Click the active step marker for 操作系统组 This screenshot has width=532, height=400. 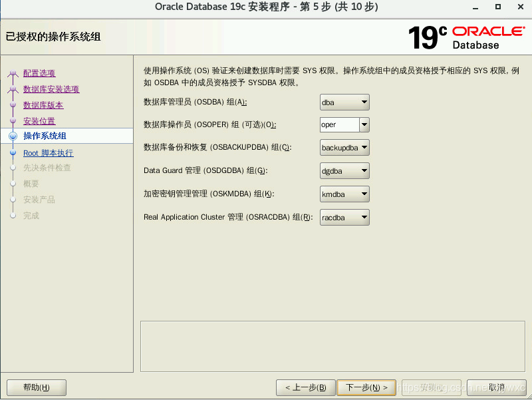(x=13, y=136)
